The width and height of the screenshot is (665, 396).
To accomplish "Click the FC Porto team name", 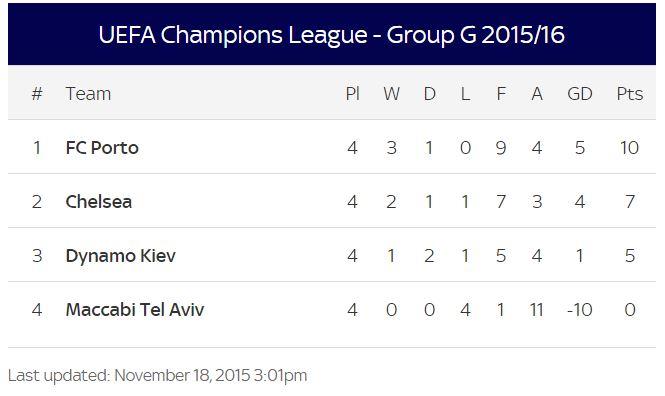I will 102,148.
